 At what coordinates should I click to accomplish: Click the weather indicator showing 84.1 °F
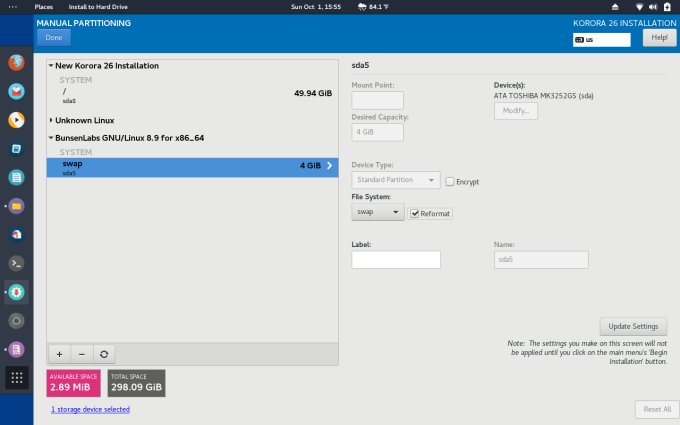(x=373, y=7)
